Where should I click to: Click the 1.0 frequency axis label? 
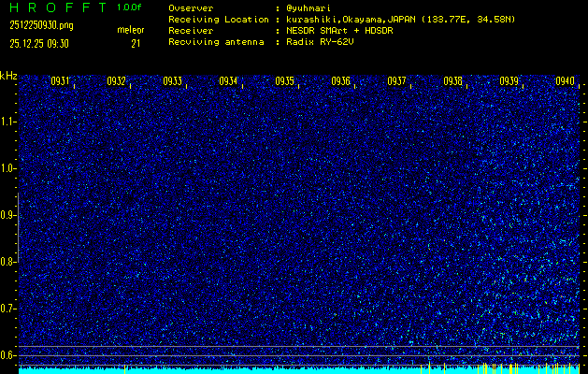8,168
